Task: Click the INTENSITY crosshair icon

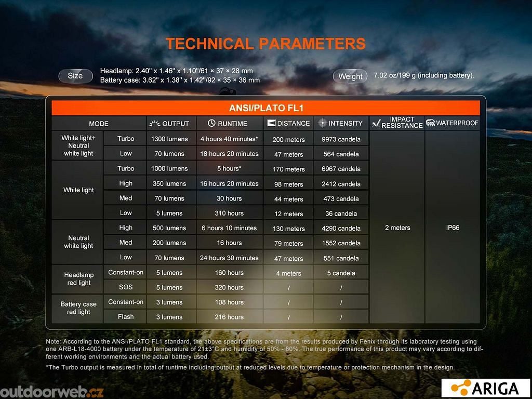Action: tap(322, 123)
